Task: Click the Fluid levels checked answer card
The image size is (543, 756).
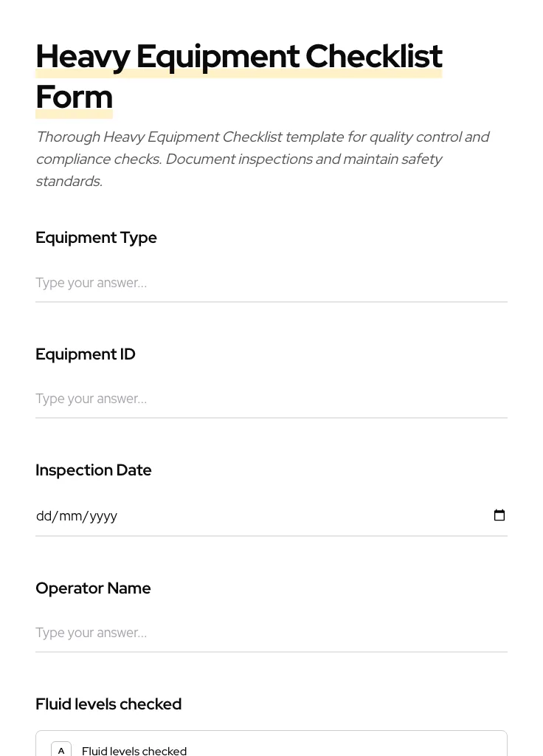Action: point(271,749)
